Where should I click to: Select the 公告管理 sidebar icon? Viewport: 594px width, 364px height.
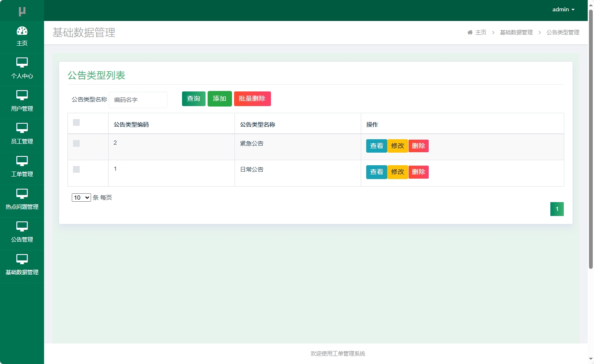pyautogui.click(x=22, y=226)
